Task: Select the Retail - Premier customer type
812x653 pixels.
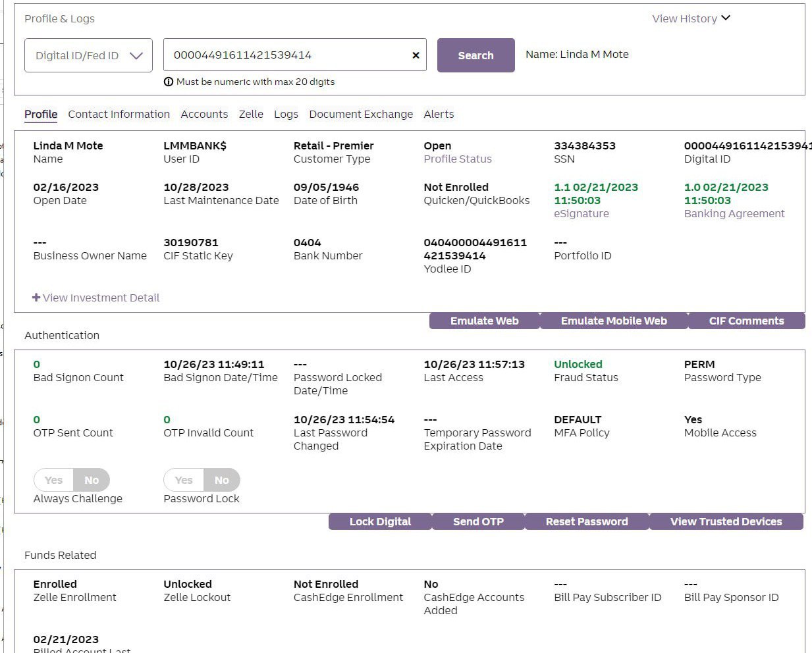Action: (x=334, y=145)
